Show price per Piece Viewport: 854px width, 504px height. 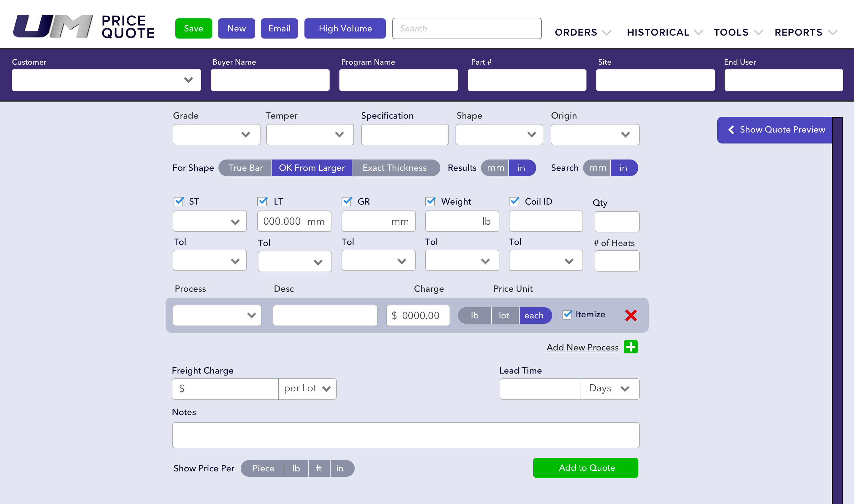(263, 468)
